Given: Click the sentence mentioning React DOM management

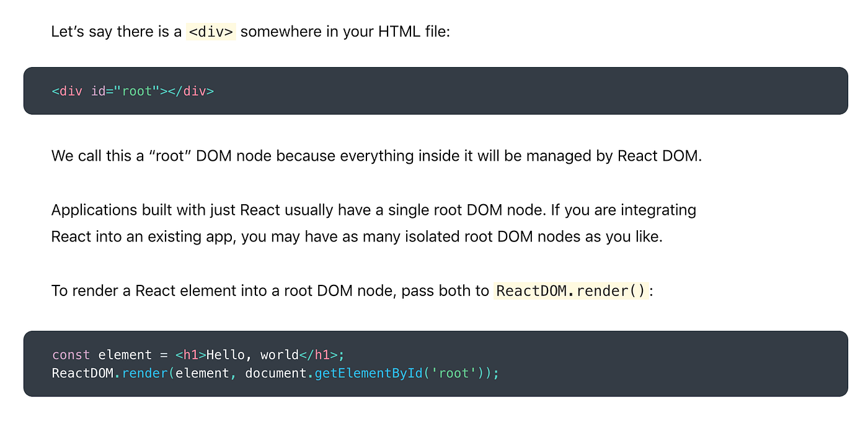Looking at the screenshot, I should 376,156.
